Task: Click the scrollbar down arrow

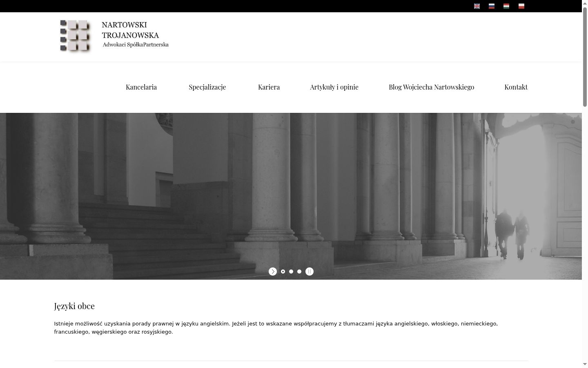Action: click(585, 364)
